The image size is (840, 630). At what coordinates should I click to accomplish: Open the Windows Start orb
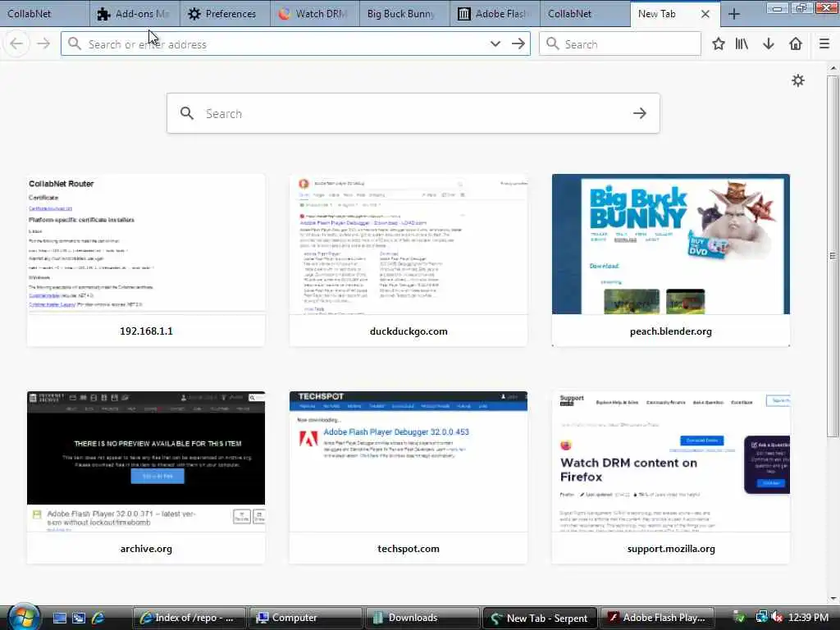pyautogui.click(x=22, y=617)
